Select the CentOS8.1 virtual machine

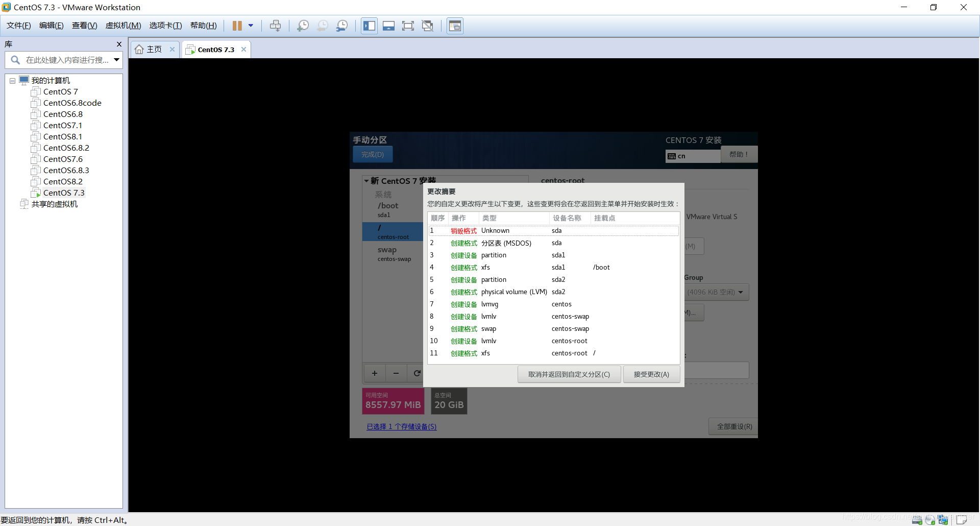(x=62, y=137)
